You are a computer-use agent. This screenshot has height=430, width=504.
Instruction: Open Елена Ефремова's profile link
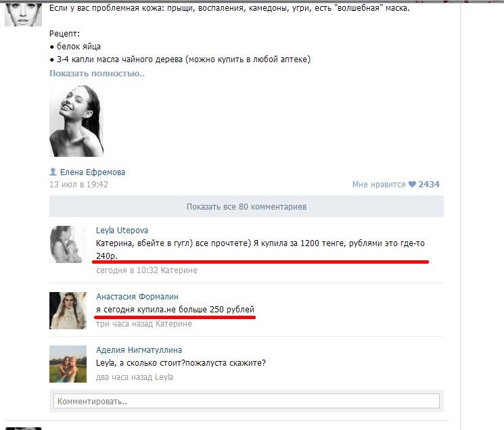point(93,172)
